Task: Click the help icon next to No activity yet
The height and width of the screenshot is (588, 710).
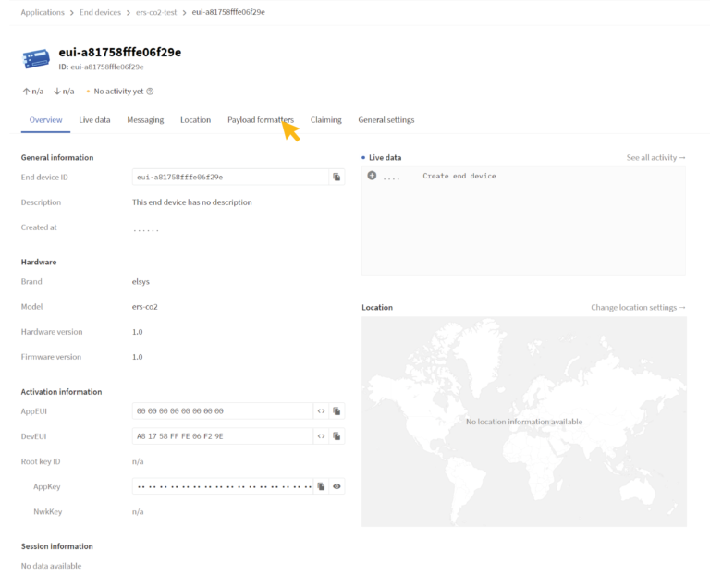Action: (150, 92)
